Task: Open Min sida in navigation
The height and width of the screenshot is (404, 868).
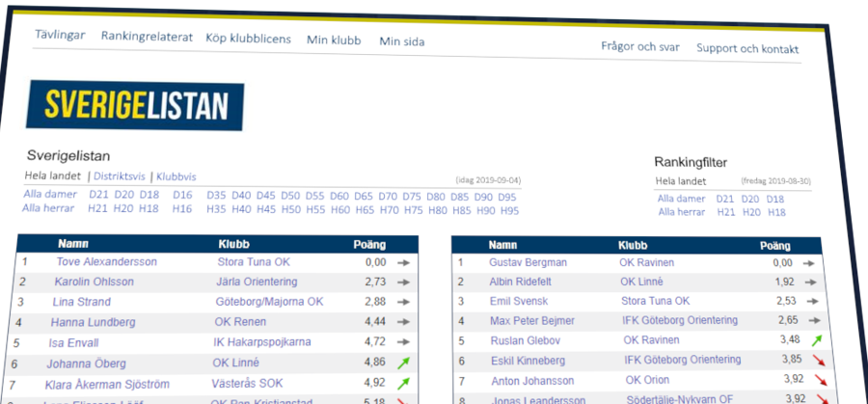Action: 402,41
